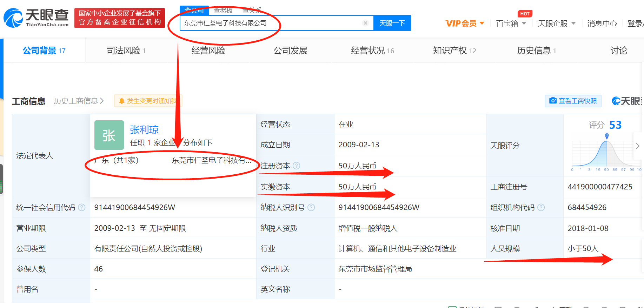Click the bell icon in 发生变更时通知我
The width and height of the screenshot is (644, 308).
(x=121, y=101)
